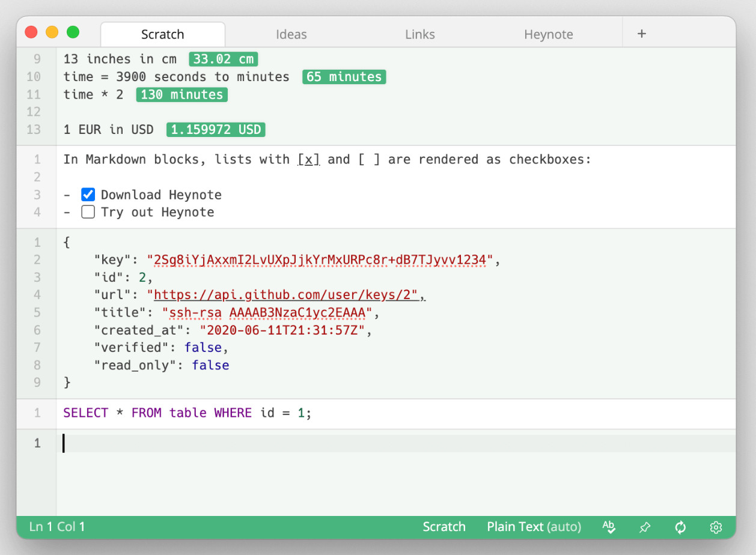Click the Ln 1 Col 1 indicator
The image size is (756, 555).
[57, 527]
